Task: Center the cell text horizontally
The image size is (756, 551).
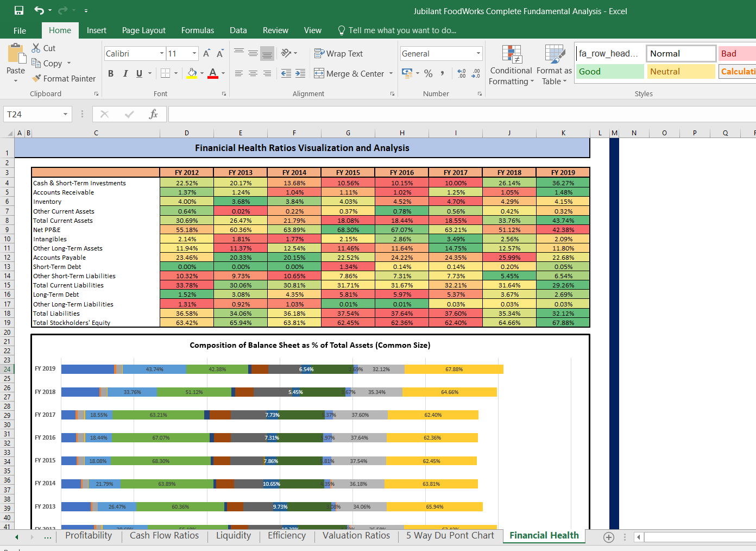Action: click(x=253, y=73)
